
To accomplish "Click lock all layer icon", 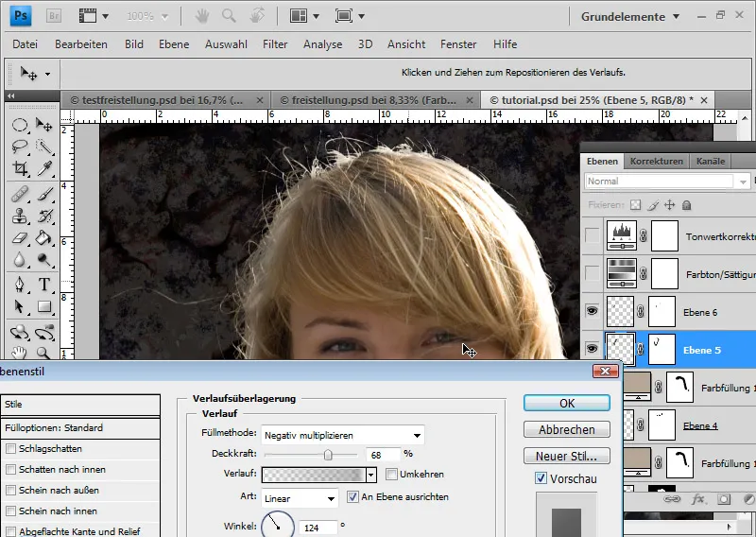I will point(687,205).
